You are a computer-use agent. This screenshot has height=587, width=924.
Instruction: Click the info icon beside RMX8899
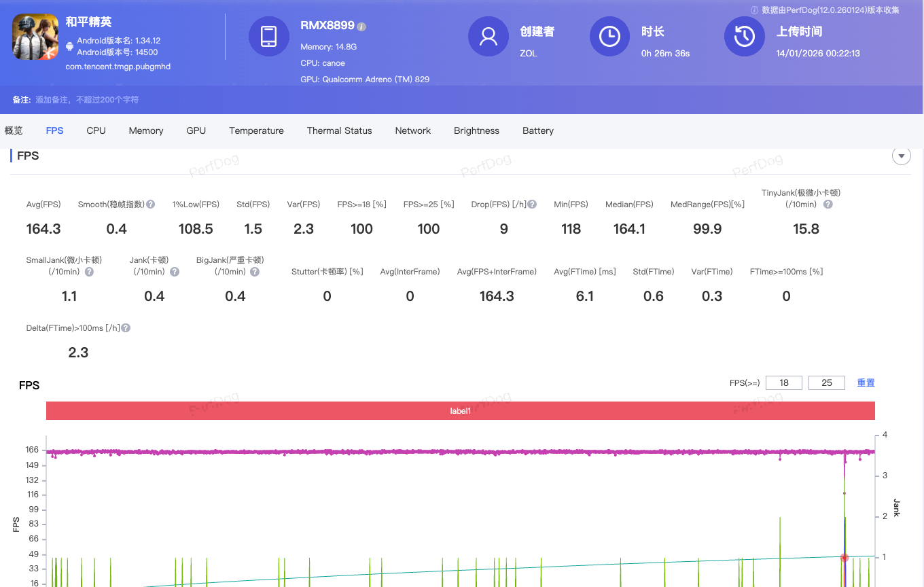point(361,26)
